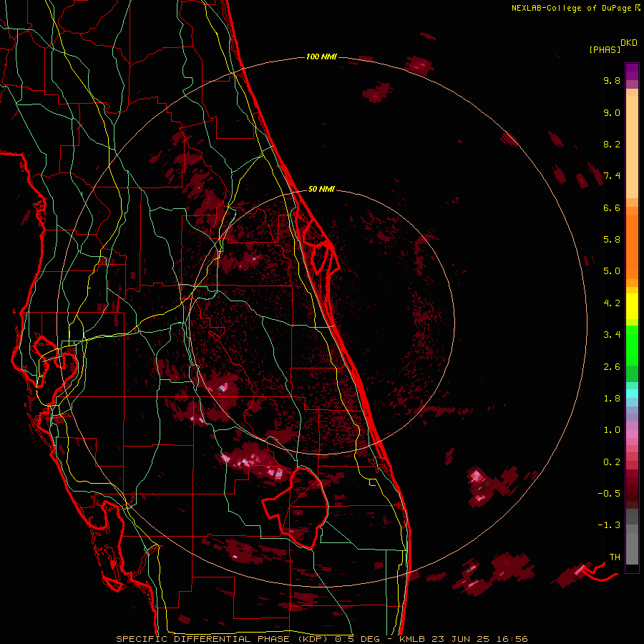Click the [PHAS] units label
The image size is (644, 644).
[605, 49]
